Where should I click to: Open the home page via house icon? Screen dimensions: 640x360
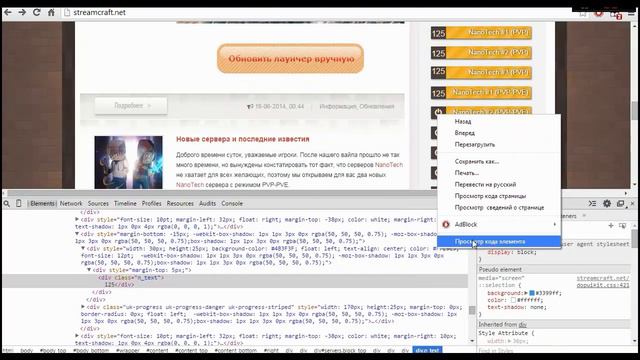click(51, 12)
